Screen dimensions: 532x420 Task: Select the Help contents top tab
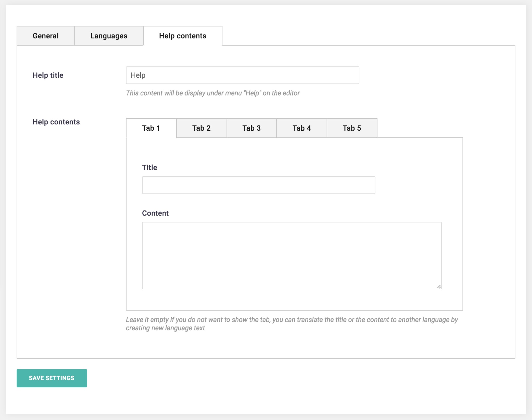click(x=182, y=36)
